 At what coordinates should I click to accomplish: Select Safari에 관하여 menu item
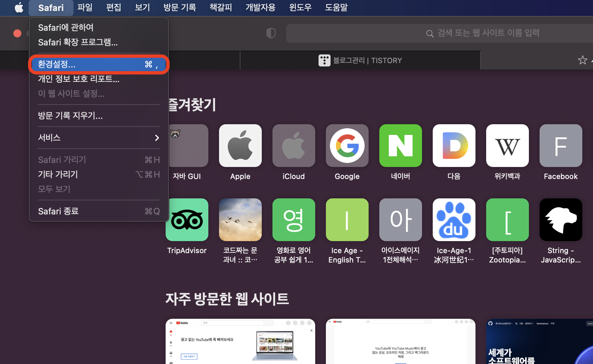pyautogui.click(x=99, y=27)
